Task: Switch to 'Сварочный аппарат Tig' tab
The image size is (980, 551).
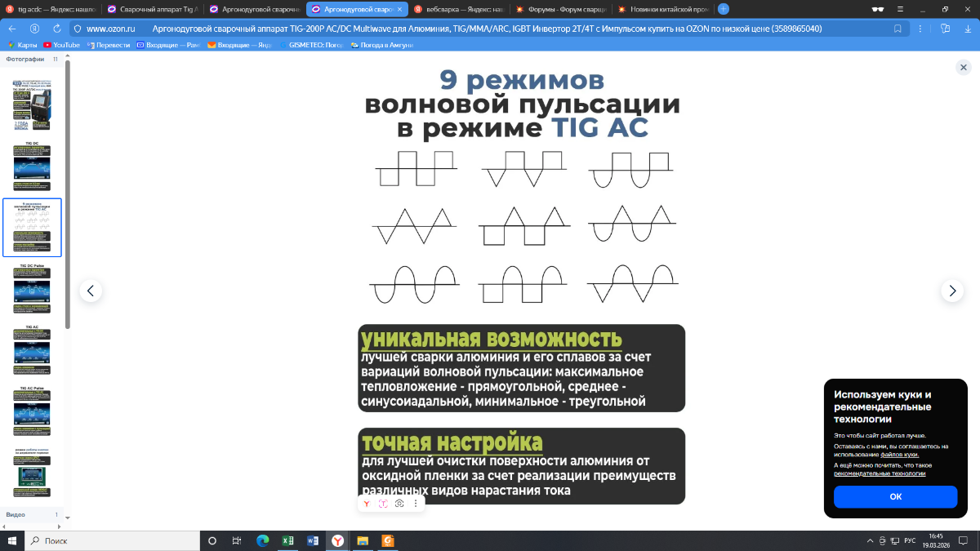Action: (x=153, y=9)
